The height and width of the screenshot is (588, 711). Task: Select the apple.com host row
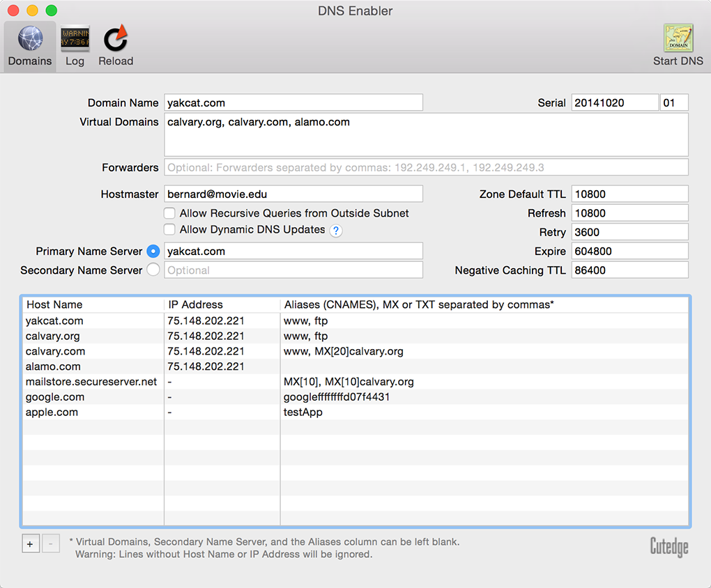[52, 412]
